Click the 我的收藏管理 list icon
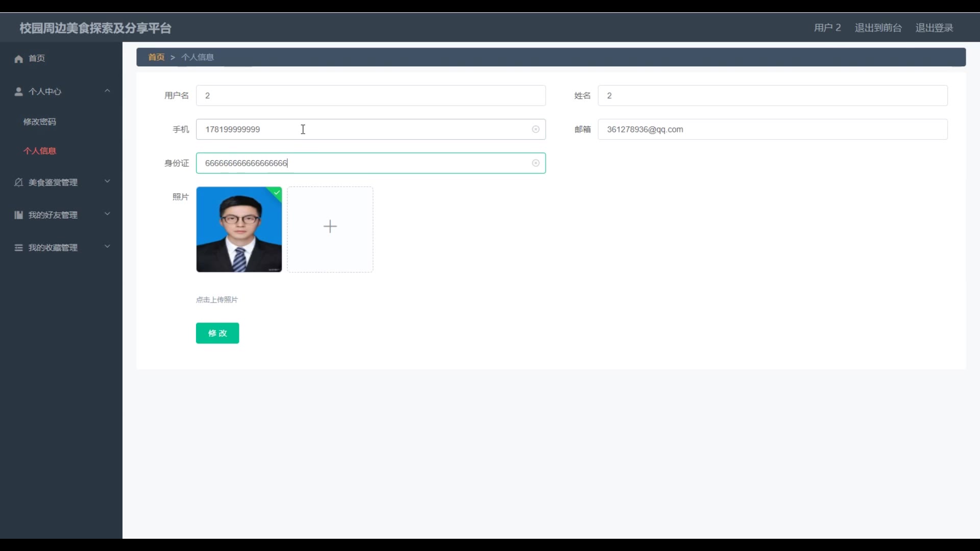 click(19, 247)
